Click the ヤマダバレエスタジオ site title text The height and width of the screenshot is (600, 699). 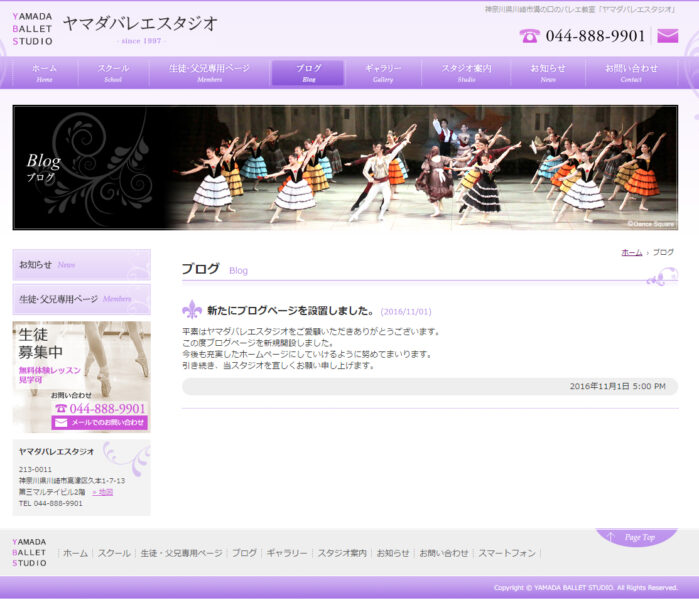[140, 24]
